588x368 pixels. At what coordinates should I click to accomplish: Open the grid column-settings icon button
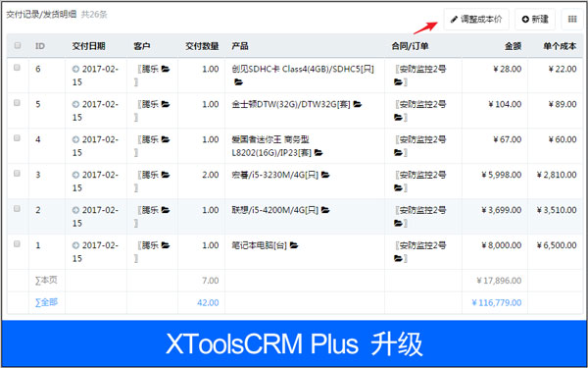[x=572, y=20]
